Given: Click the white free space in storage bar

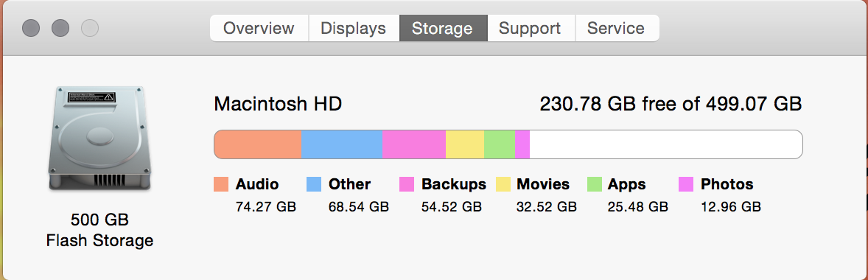Looking at the screenshot, I should pyautogui.click(x=666, y=144).
